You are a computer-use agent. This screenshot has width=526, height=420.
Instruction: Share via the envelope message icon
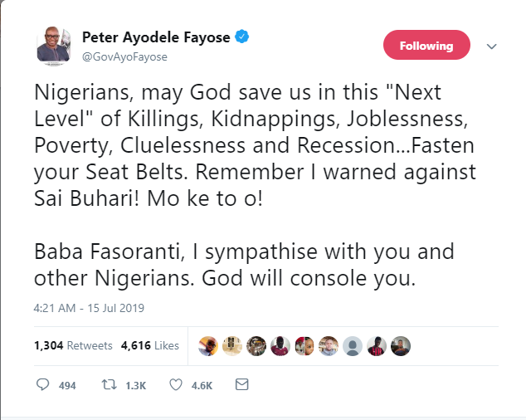tap(241, 385)
